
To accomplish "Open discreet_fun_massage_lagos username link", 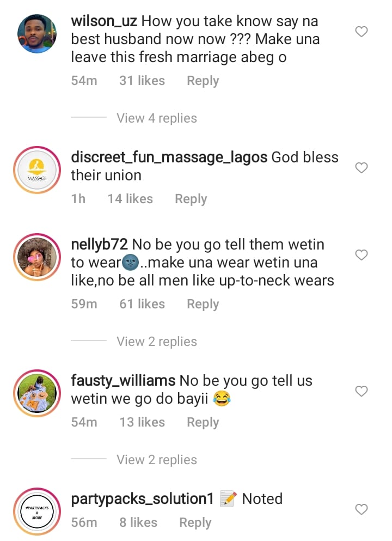I will point(169,157).
